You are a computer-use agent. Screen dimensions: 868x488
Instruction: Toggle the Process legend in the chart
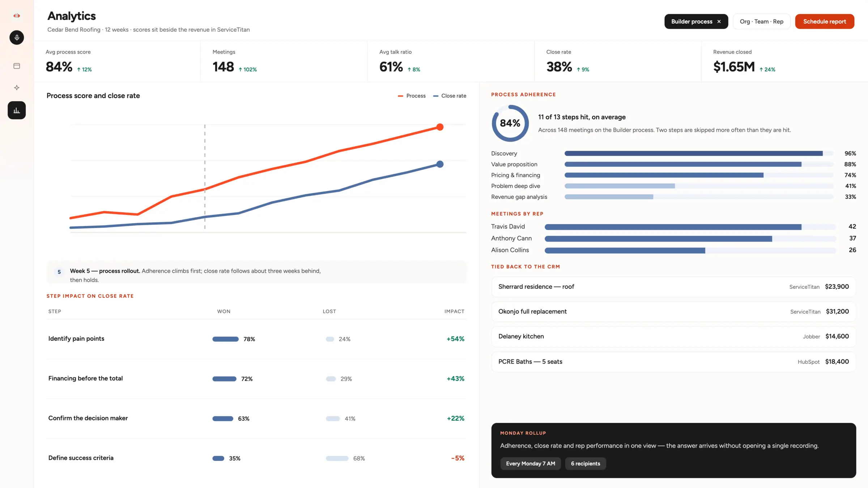point(412,96)
